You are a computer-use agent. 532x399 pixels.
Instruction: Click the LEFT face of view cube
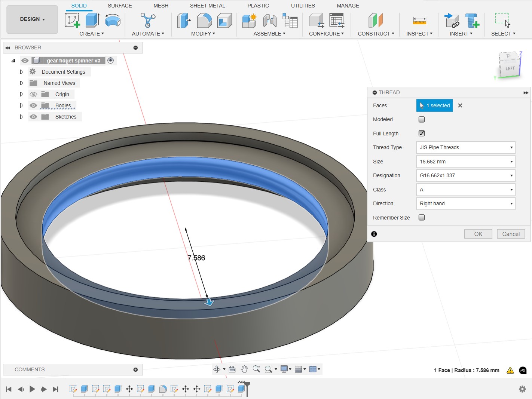pos(510,68)
